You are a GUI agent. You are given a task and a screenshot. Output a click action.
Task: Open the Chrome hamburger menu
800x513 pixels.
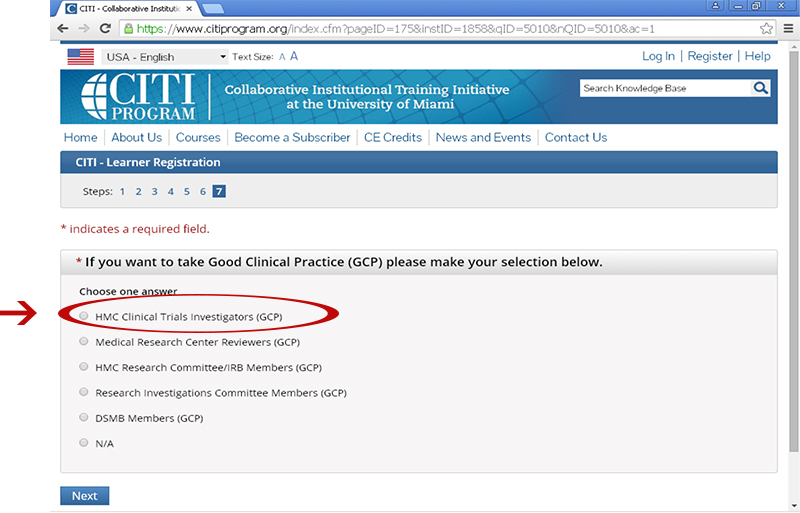788,29
